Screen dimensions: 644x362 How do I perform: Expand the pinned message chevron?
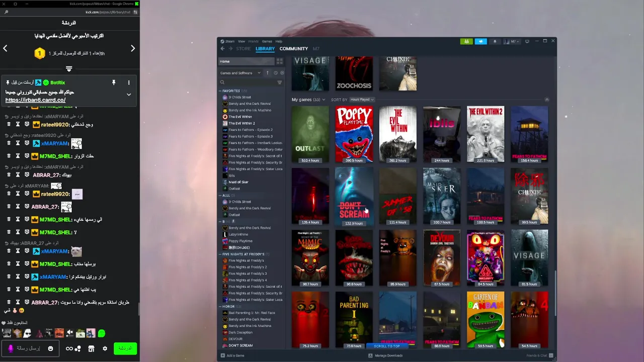tap(129, 94)
